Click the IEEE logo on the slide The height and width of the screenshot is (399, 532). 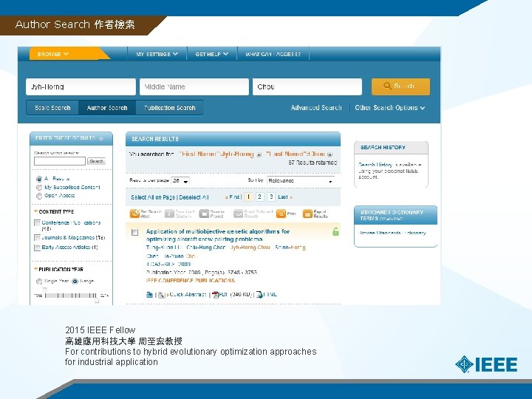point(486,364)
